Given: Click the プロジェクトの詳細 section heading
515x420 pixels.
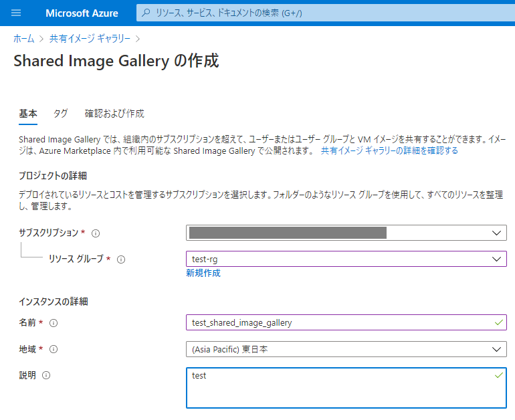Looking at the screenshot, I should pyautogui.click(x=53, y=176).
